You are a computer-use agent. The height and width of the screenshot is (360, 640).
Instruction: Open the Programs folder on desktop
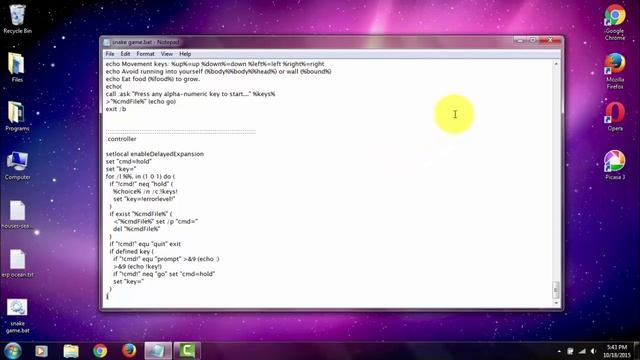(x=17, y=116)
